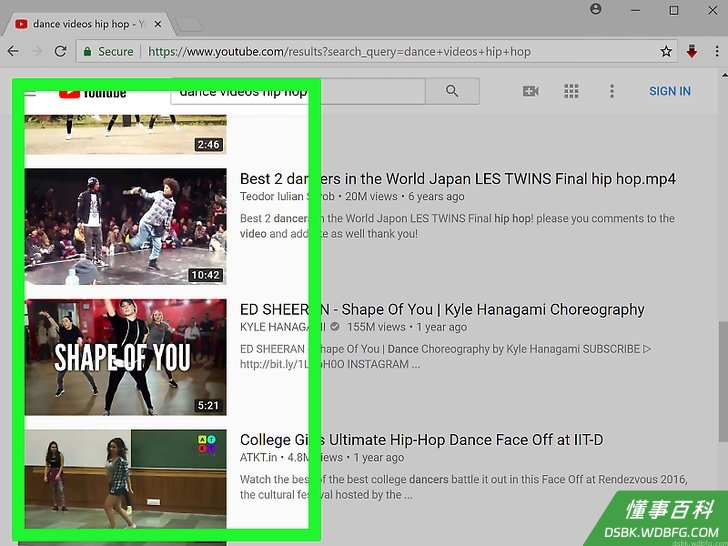Open the ED SHEERAN Shape Of You video title
The width and height of the screenshot is (728, 546).
pos(442,310)
